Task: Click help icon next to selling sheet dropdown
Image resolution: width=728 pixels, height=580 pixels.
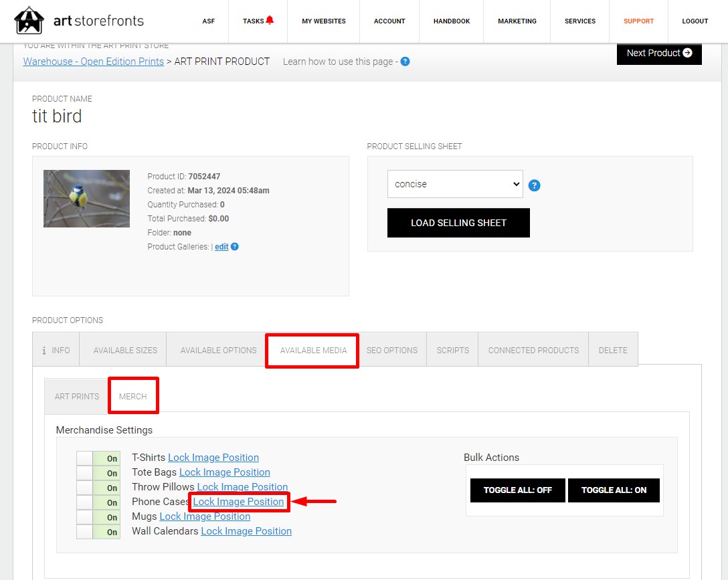Action: click(535, 185)
